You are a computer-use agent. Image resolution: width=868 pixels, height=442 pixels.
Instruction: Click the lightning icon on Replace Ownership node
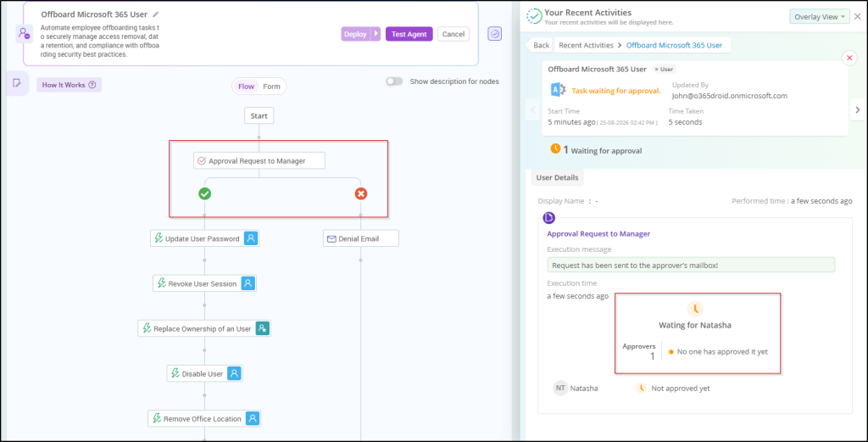point(146,328)
